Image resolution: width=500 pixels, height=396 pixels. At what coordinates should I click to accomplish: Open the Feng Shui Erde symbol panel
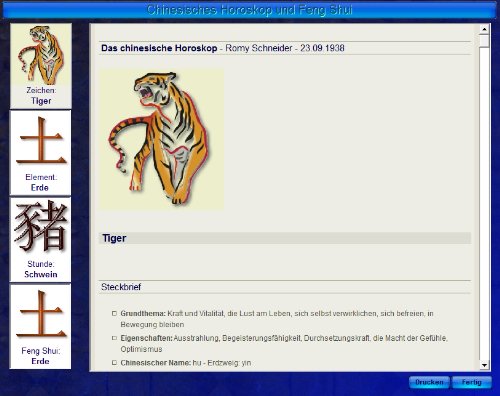coord(41,327)
